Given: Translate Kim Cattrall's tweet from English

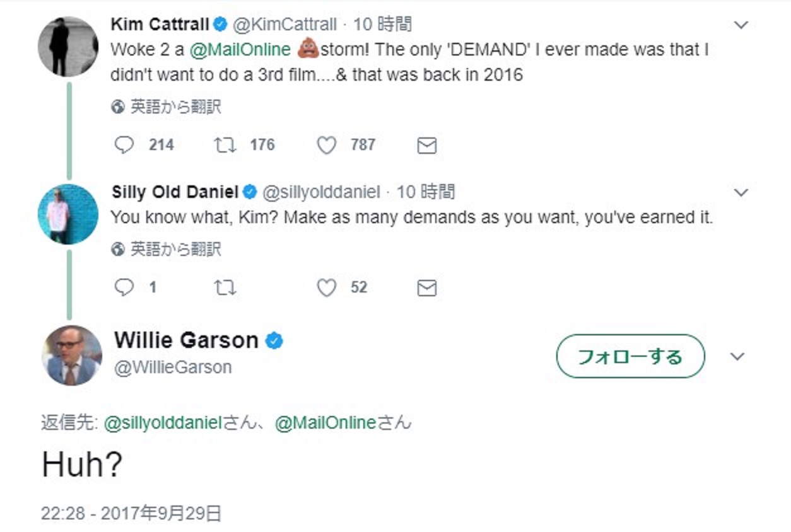Looking at the screenshot, I should coord(167,107).
